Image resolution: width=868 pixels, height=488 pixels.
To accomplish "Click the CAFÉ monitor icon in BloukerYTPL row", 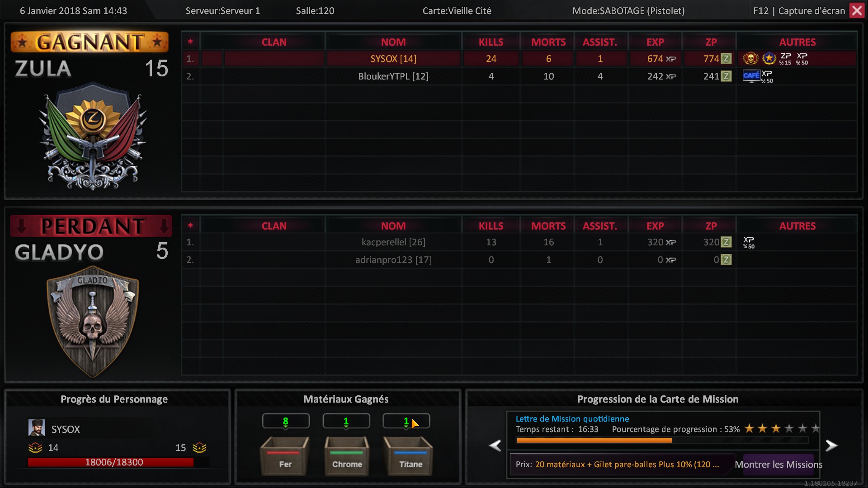I will pos(751,76).
